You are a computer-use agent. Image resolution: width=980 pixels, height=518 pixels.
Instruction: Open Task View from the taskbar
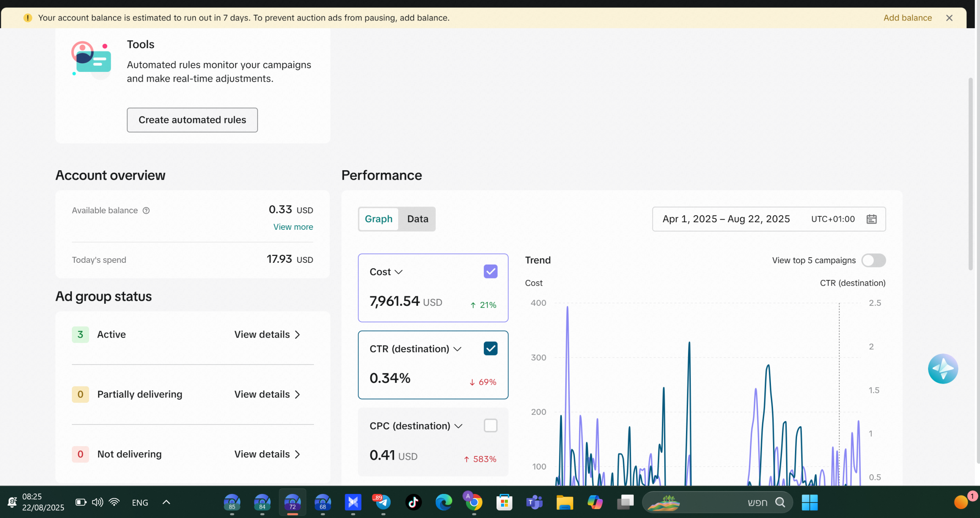(x=625, y=502)
